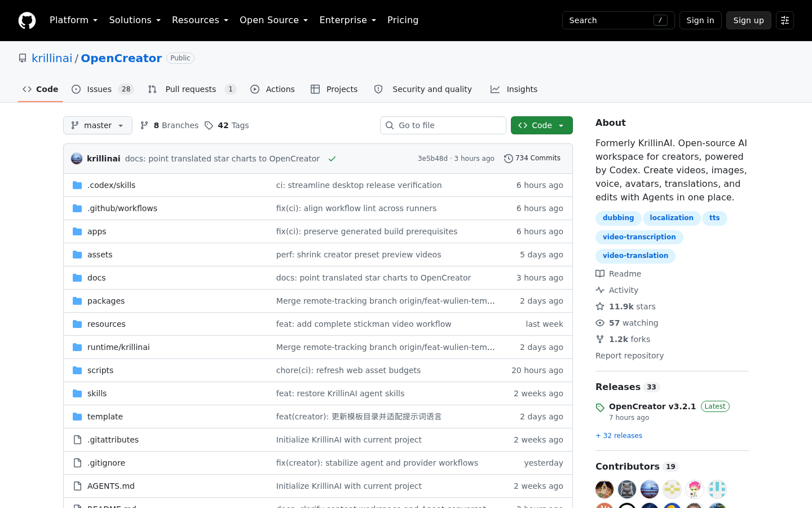812x508 pixels.
Task: Click the eye icon beside 57 watching
Action: click(x=600, y=323)
